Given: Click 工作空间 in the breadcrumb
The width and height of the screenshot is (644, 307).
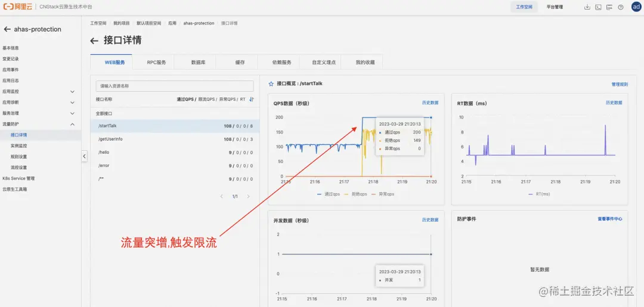Looking at the screenshot, I should tap(98, 23).
